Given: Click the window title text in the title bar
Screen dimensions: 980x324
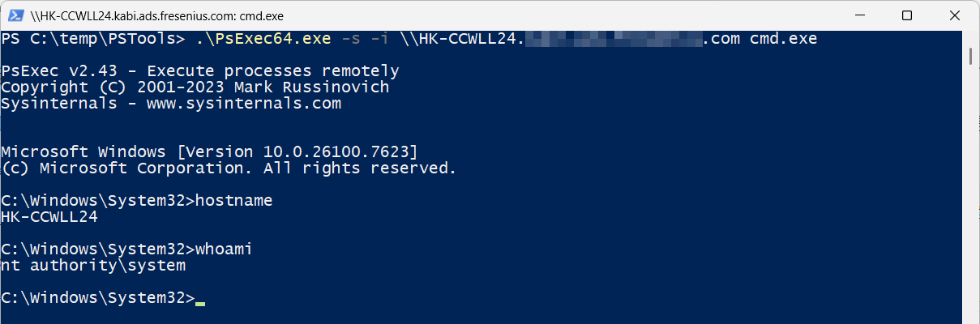Looking at the screenshot, I should [x=154, y=15].
